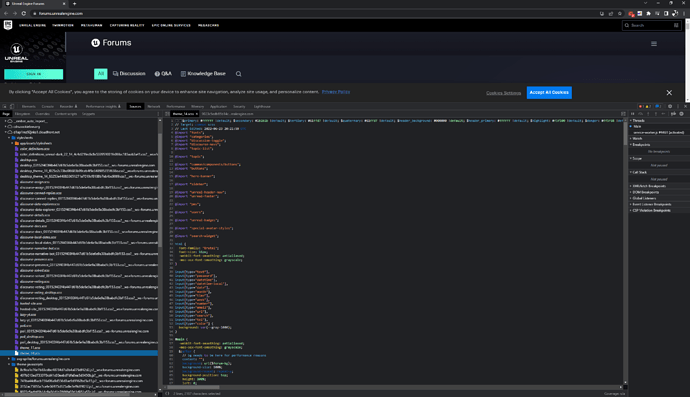Open the Elements tab in DevTools

[x=29, y=107]
